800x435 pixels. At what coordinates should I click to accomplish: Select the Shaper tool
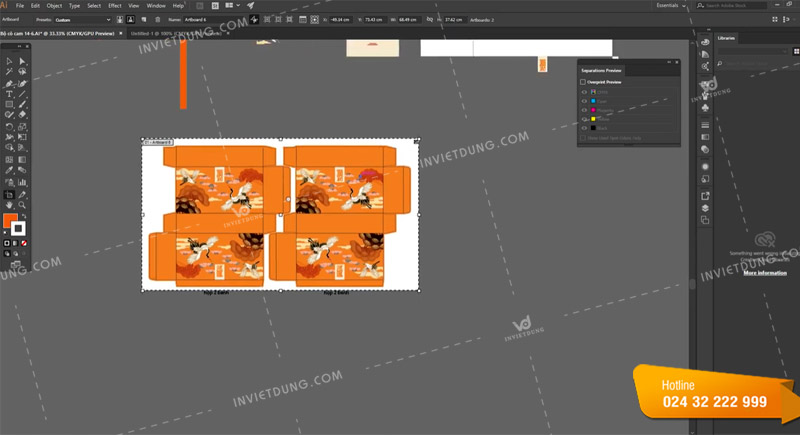9,115
